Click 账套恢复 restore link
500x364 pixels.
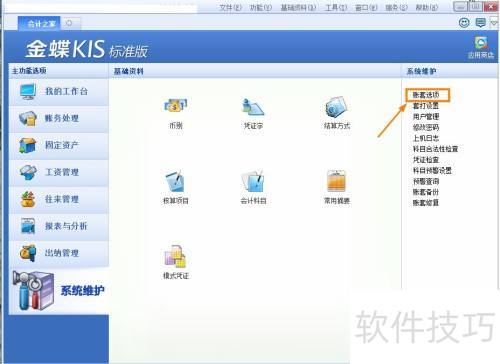click(x=426, y=203)
